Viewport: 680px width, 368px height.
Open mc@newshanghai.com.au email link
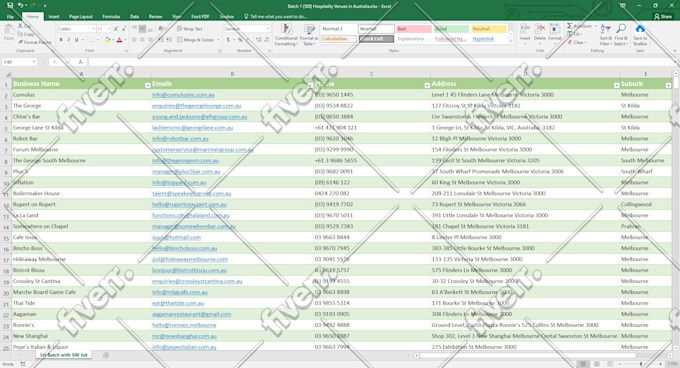pos(184,336)
